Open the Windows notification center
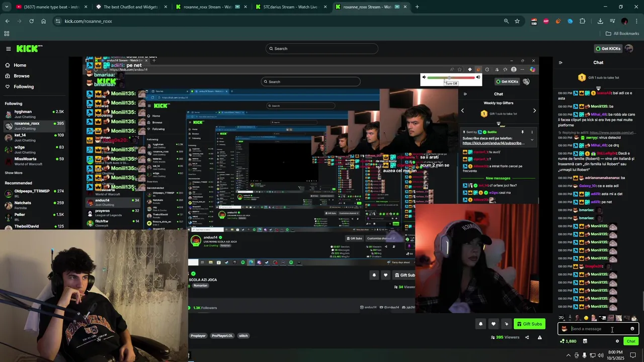Image resolution: width=644 pixels, height=362 pixels. 633,355
